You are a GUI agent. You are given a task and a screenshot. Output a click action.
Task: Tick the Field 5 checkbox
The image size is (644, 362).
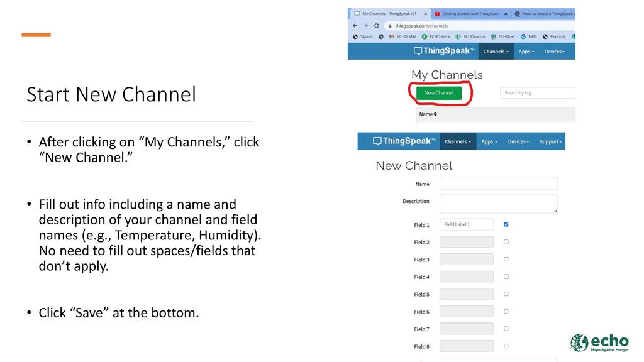pyautogui.click(x=506, y=294)
